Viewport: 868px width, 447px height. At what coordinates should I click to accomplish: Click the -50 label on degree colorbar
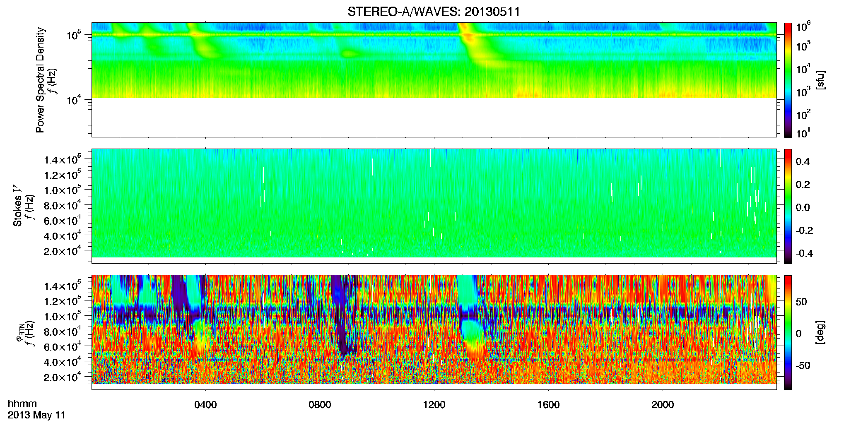tap(803, 365)
